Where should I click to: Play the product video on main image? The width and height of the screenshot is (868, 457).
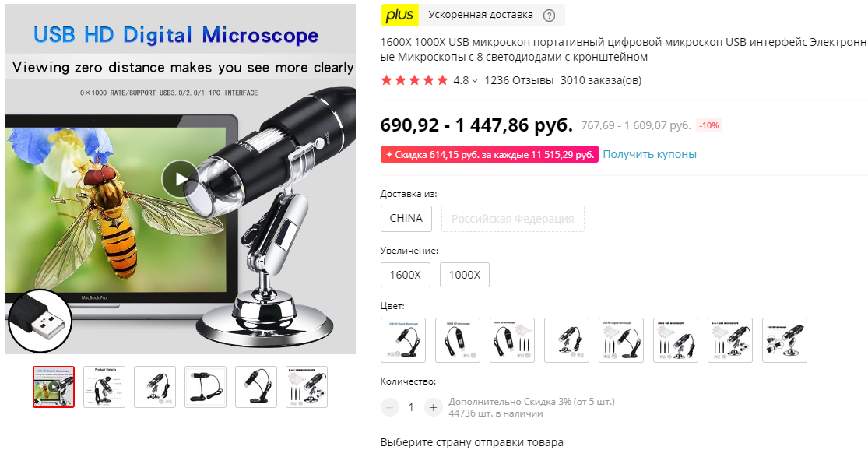179,178
